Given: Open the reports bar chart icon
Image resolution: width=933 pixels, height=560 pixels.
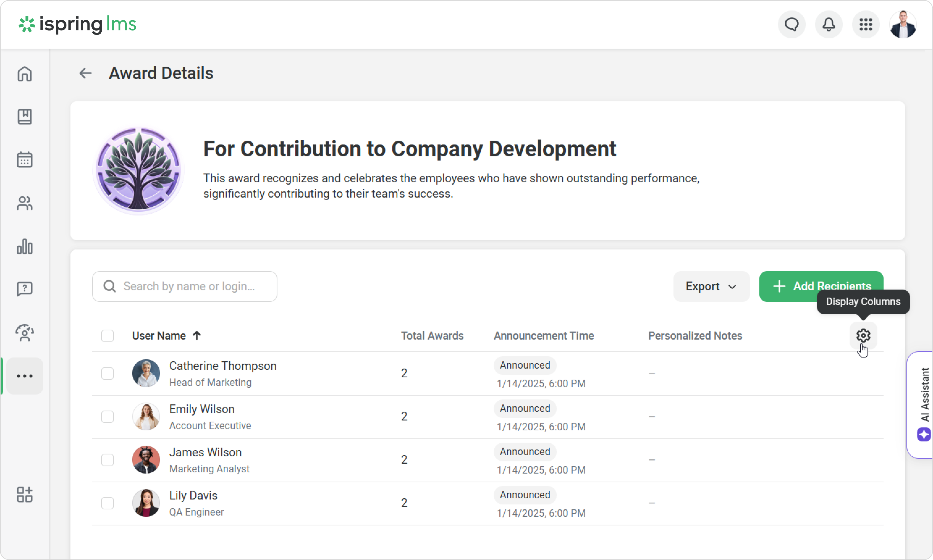Looking at the screenshot, I should (x=24, y=247).
